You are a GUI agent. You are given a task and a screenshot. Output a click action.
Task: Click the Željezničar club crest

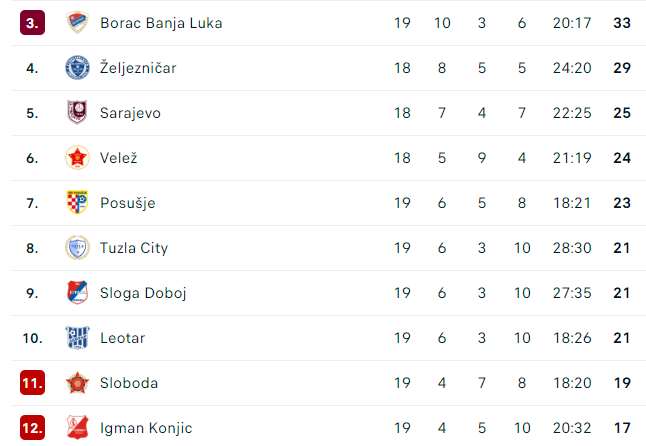pyautogui.click(x=77, y=68)
